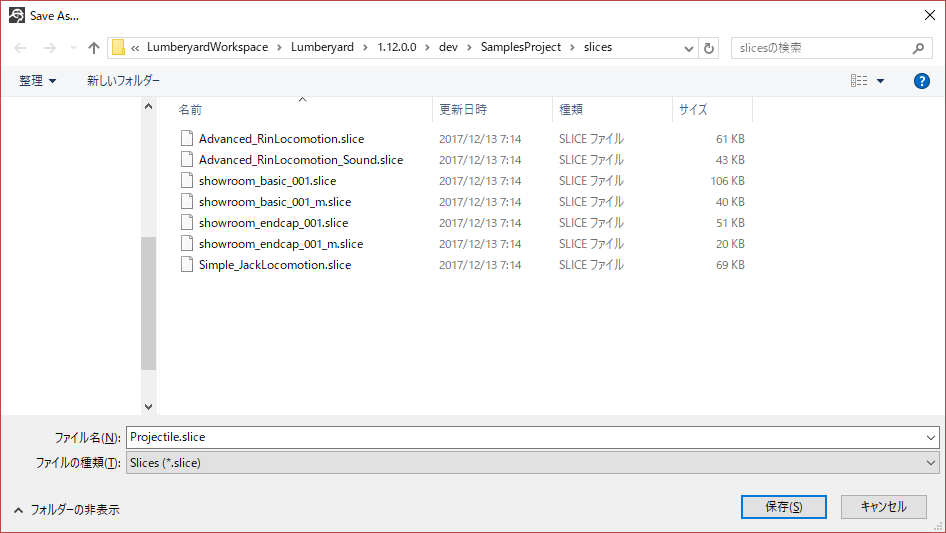Change view layout icon
The width and height of the screenshot is (946, 533).
point(859,80)
